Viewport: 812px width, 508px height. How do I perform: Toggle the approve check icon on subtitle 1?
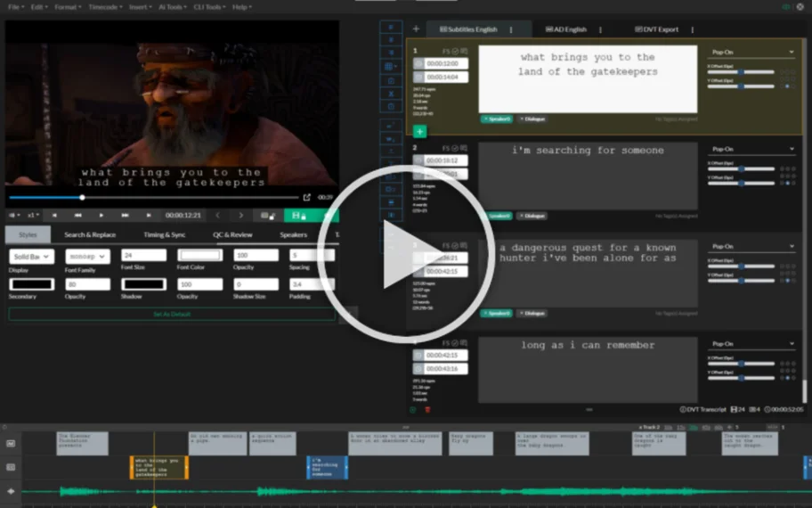pos(456,51)
